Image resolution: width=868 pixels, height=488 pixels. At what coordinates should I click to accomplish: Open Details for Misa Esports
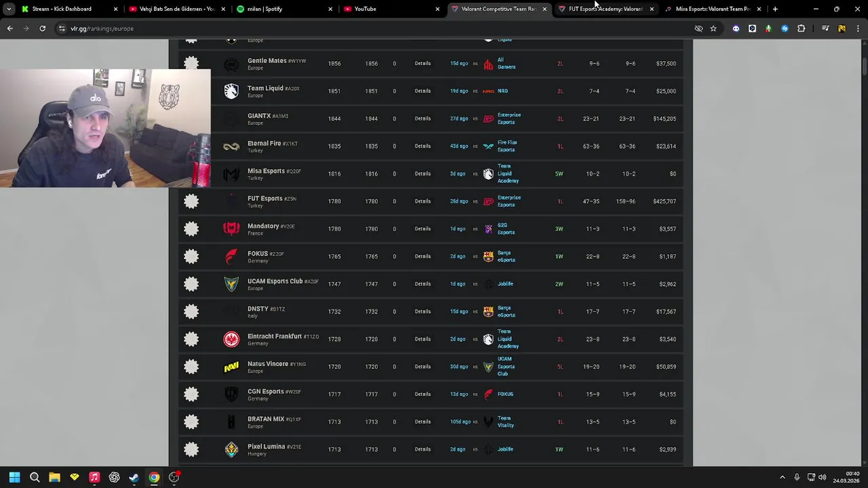coord(422,174)
